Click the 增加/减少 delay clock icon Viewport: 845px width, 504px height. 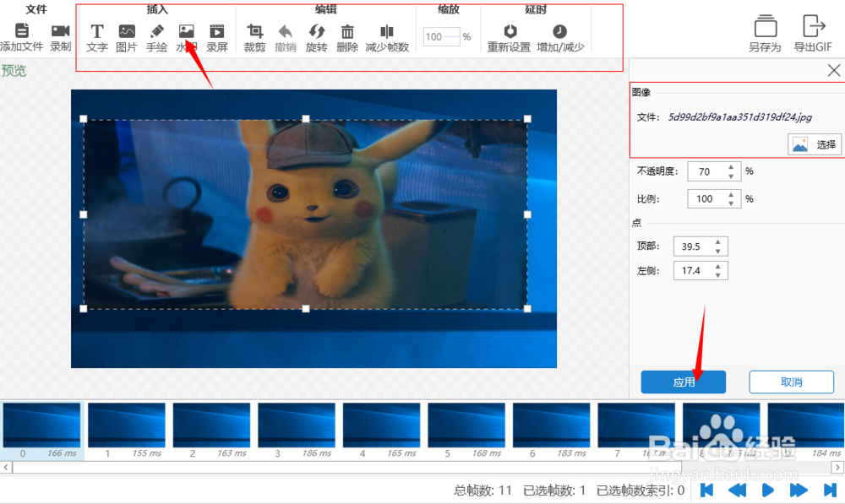tap(560, 31)
